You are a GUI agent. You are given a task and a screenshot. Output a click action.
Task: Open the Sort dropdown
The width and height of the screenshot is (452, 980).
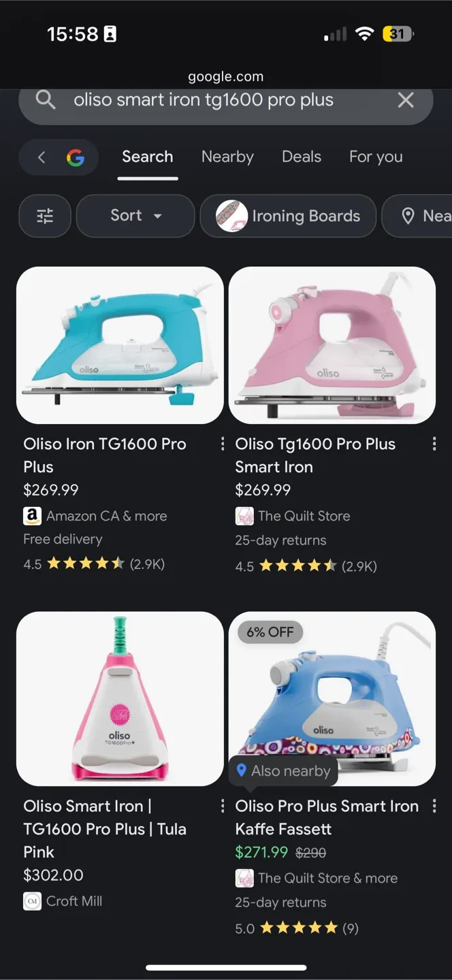point(135,216)
